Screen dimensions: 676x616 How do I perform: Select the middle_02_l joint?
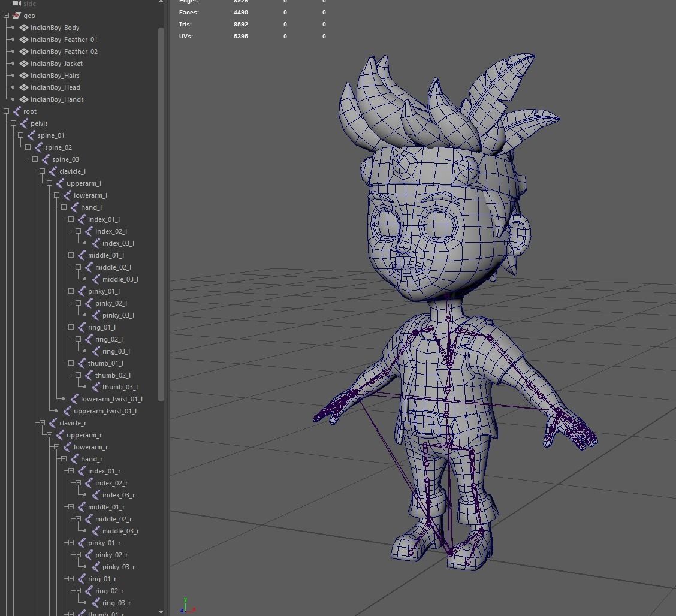[x=113, y=267]
